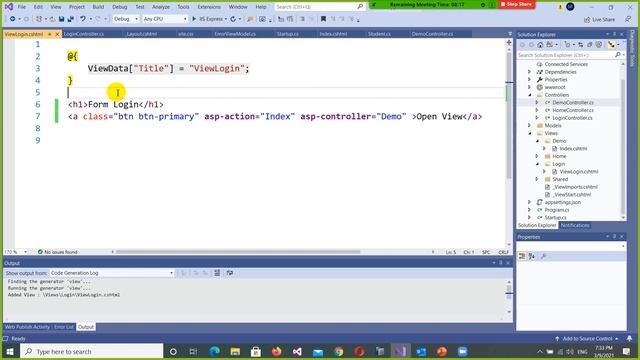The image size is (640, 360).
Task: Collapse the Views folder
Action: pos(530,133)
